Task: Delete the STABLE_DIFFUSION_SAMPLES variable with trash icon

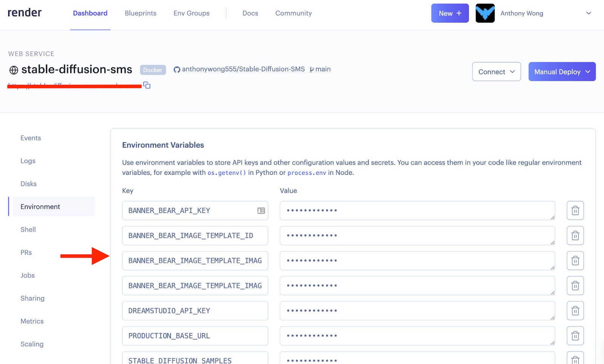Action: (x=575, y=358)
